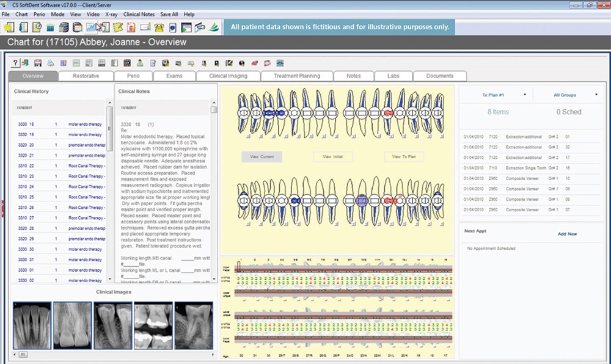Toggle View Current on tooth chart
The image size is (611, 364).
(x=262, y=157)
